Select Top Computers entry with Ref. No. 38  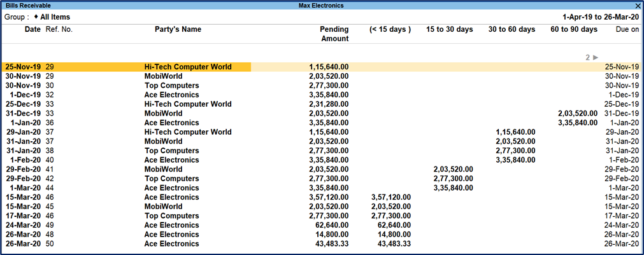coord(171,151)
